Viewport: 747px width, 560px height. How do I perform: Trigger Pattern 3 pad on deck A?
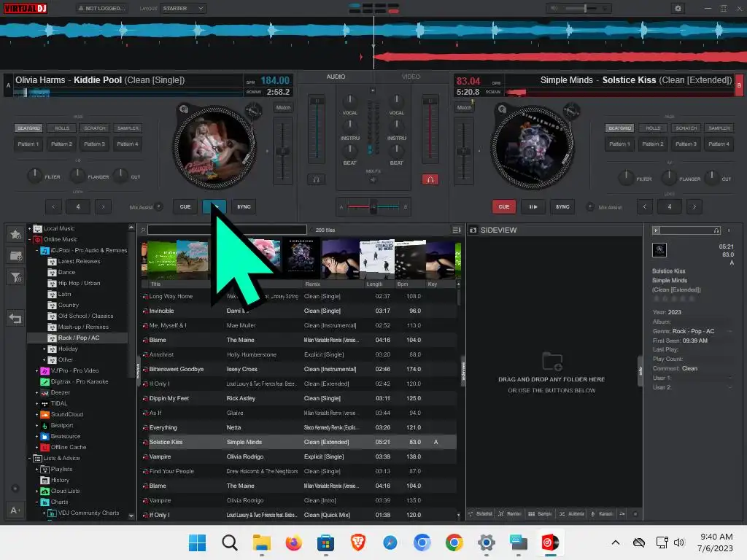pyautogui.click(x=94, y=144)
